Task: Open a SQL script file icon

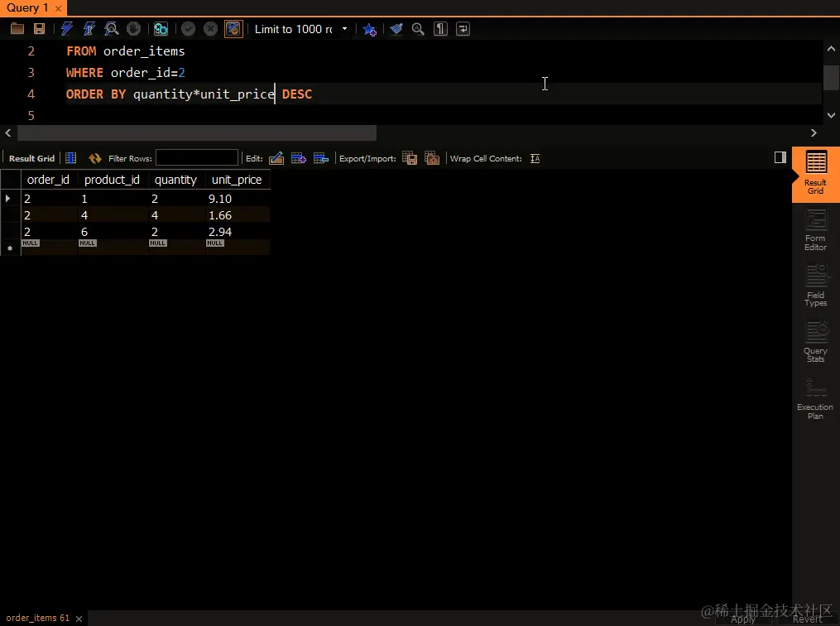Action: tap(17, 29)
